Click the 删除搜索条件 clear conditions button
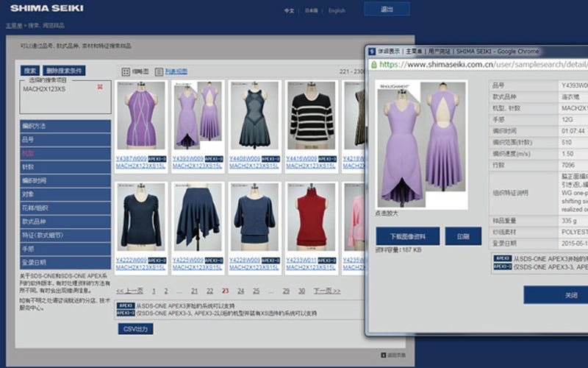 pyautogui.click(x=64, y=71)
